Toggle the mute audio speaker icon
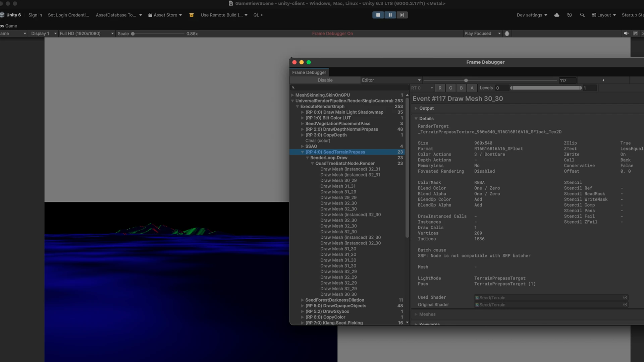Screen dimensions: 644x362 point(626,34)
